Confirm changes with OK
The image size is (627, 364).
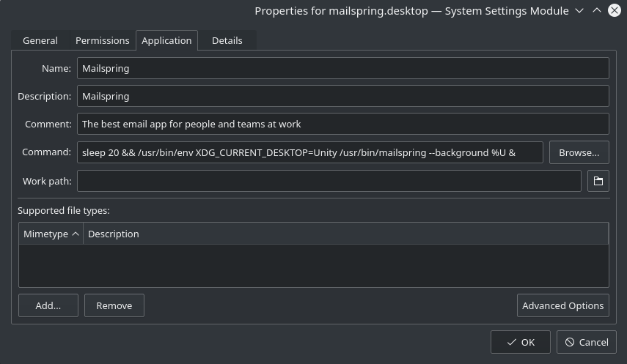pyautogui.click(x=520, y=342)
